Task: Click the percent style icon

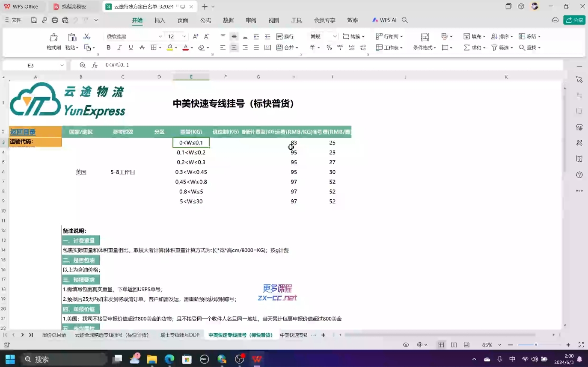Action: coord(329,48)
